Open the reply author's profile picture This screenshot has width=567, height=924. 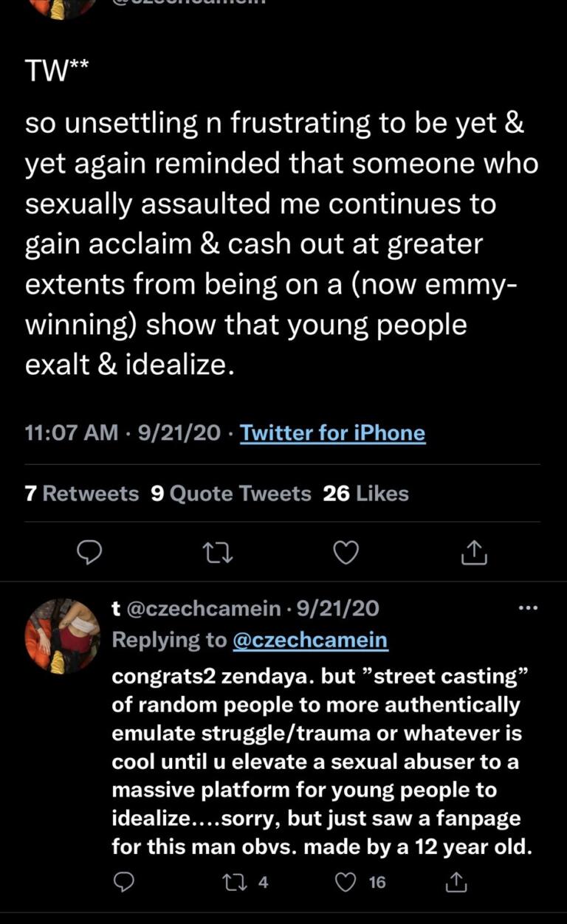point(62,635)
